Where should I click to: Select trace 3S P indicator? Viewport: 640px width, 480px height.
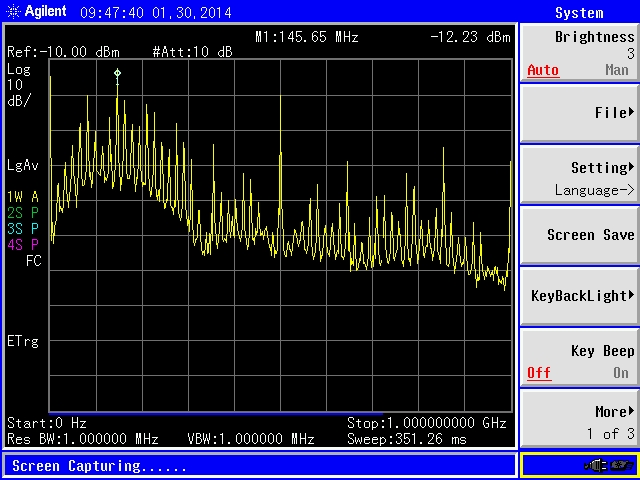(x=23, y=228)
